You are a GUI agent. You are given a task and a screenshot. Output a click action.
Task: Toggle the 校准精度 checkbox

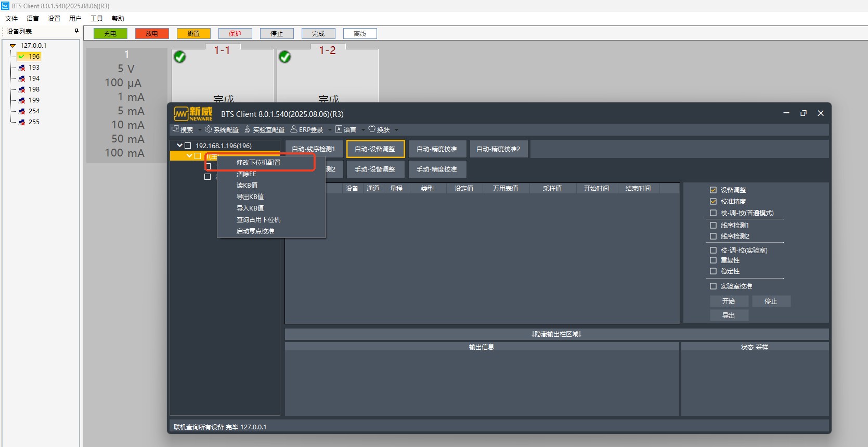[x=713, y=201]
